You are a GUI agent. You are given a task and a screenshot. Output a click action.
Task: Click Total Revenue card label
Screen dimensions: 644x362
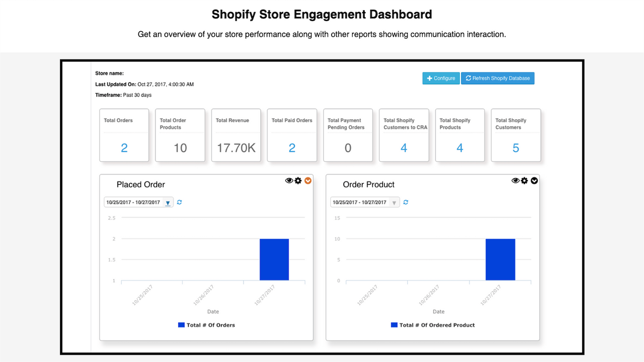click(232, 120)
